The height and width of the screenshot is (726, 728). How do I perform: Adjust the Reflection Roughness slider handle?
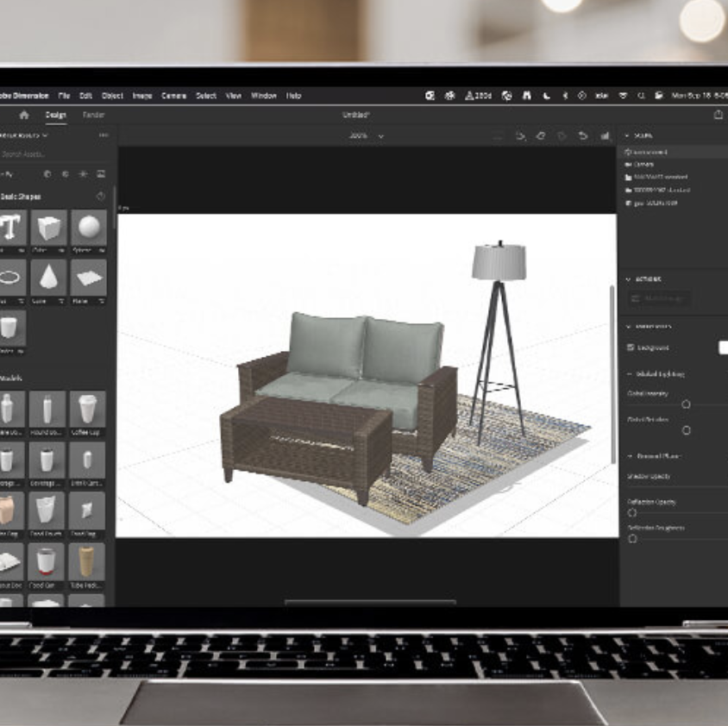(x=632, y=539)
